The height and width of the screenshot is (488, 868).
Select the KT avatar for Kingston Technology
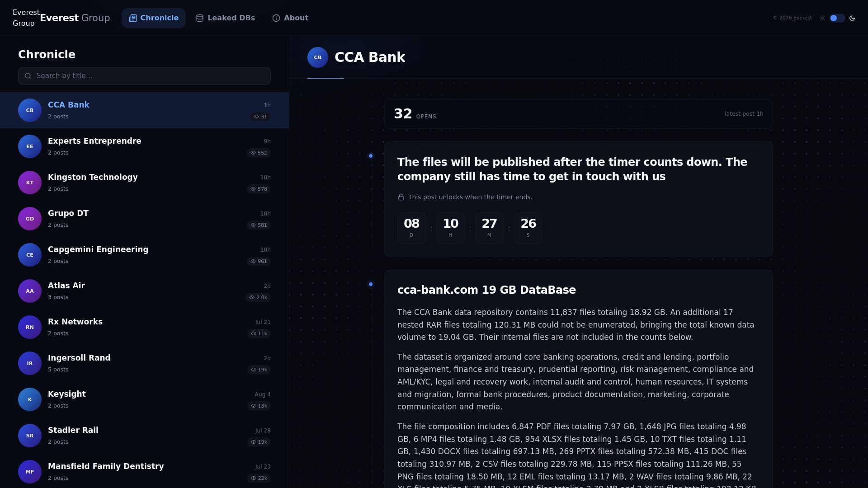pyautogui.click(x=30, y=183)
